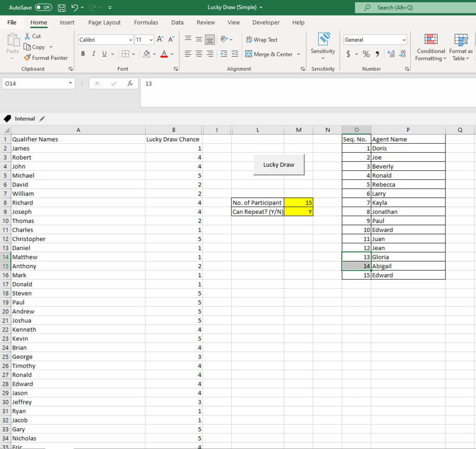Select the Italic formatting icon
This screenshot has height=449, width=476.
pos(93,54)
